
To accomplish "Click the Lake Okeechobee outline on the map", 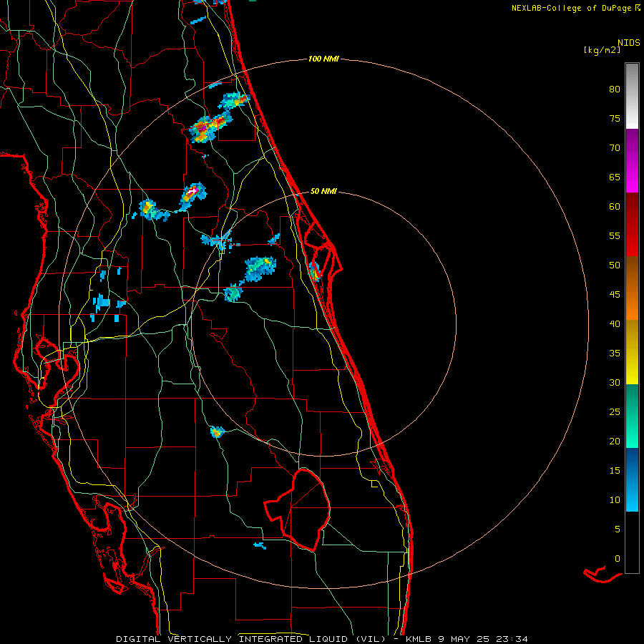I will pyautogui.click(x=298, y=509).
